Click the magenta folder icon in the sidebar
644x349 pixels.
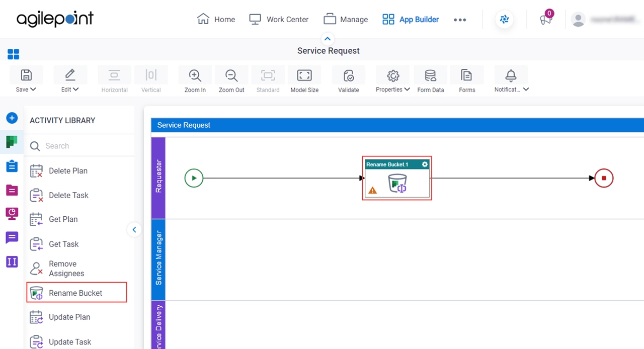point(12,190)
